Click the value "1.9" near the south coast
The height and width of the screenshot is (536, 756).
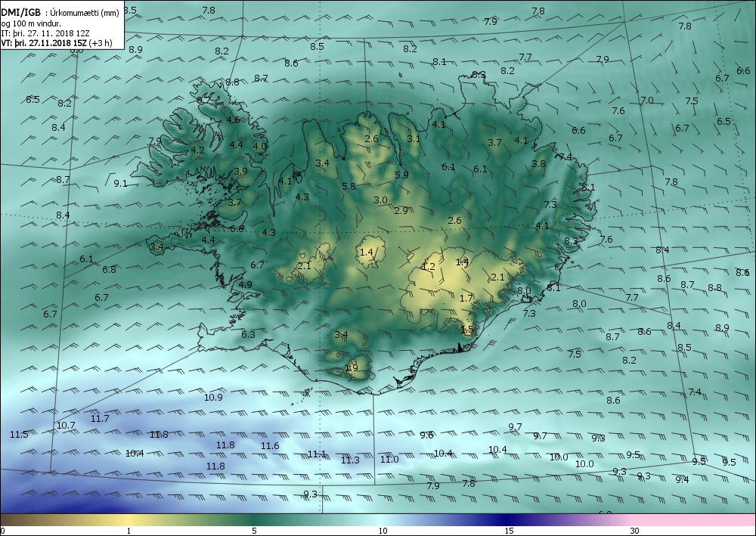(x=352, y=367)
